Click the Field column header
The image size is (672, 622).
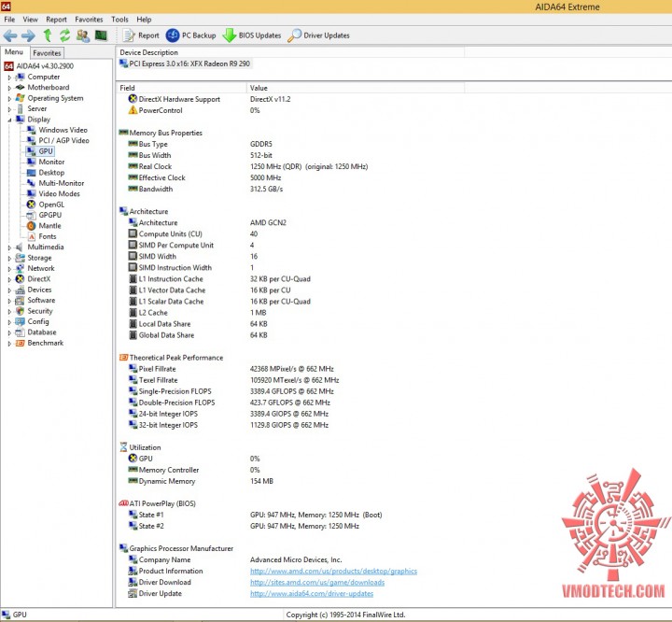[182, 88]
